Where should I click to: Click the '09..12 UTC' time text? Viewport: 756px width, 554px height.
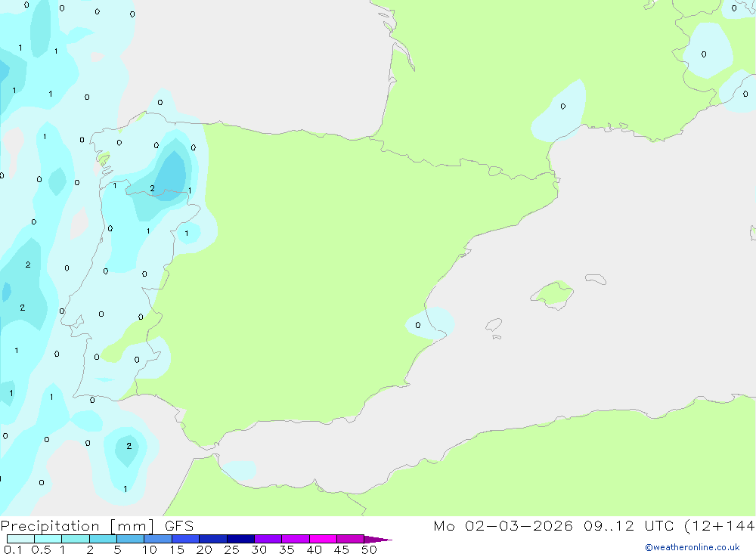click(x=627, y=525)
